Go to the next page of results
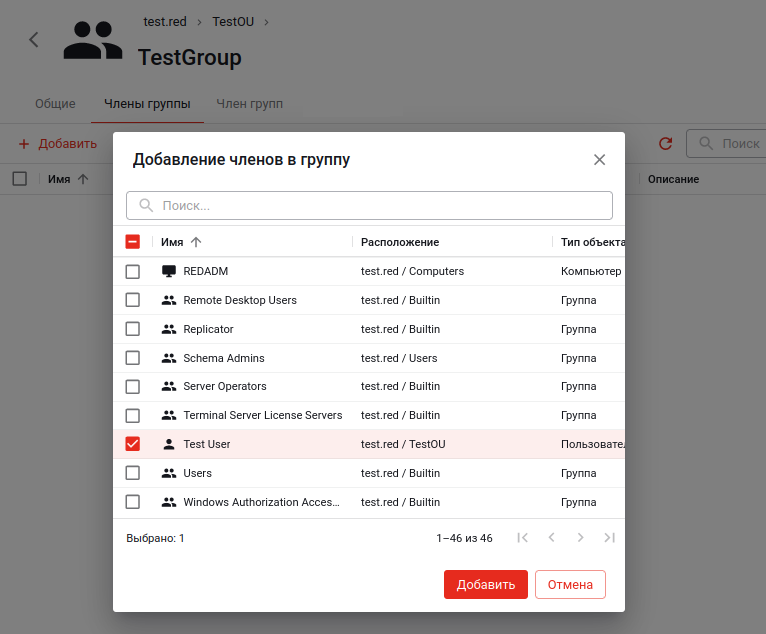This screenshot has height=634, width=766. point(580,538)
